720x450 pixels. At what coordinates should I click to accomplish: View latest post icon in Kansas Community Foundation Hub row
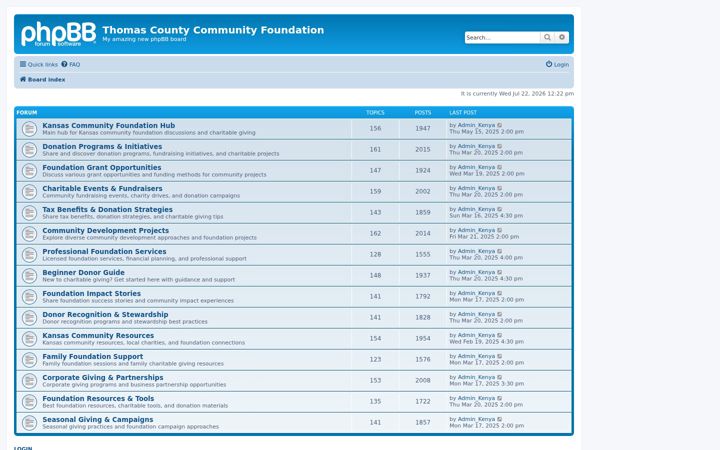click(x=500, y=125)
